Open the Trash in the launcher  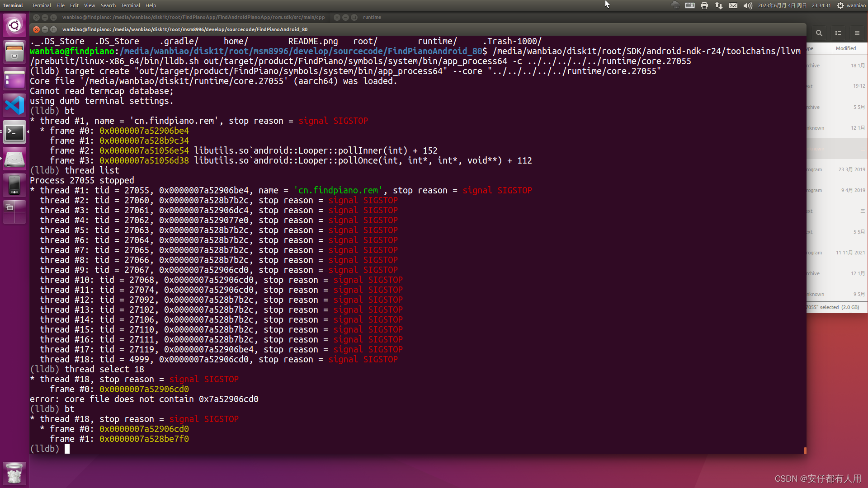click(14, 473)
